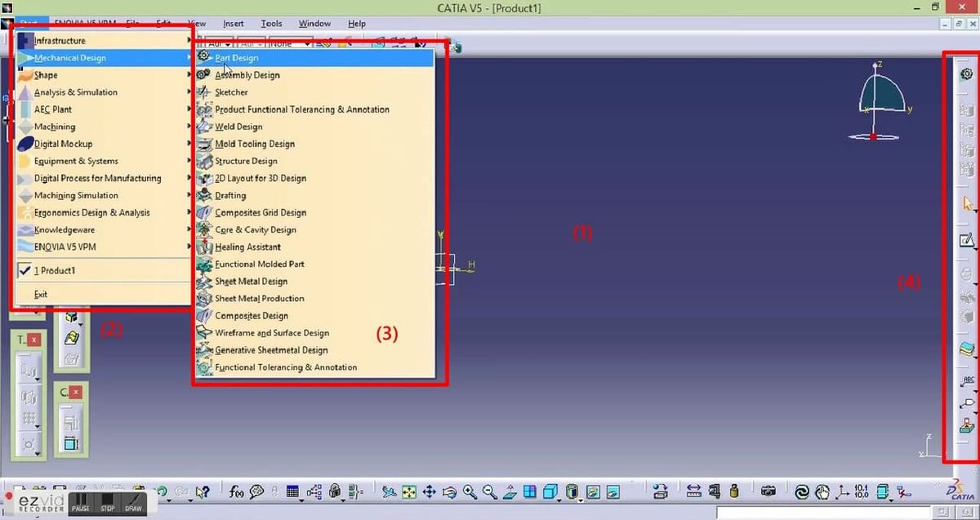Image resolution: width=980 pixels, height=520 pixels.
Task: Click the Measure Inertia weight icon
Action: tap(734, 491)
